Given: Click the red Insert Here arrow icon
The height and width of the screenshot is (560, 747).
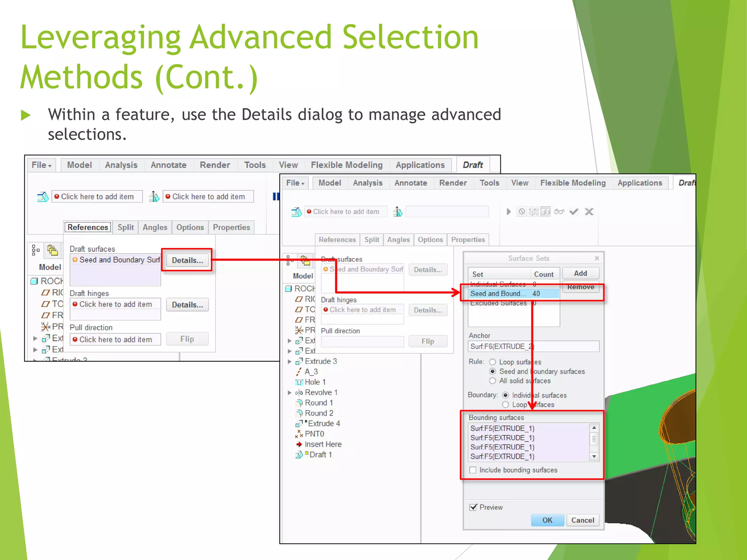Looking at the screenshot, I should (299, 444).
